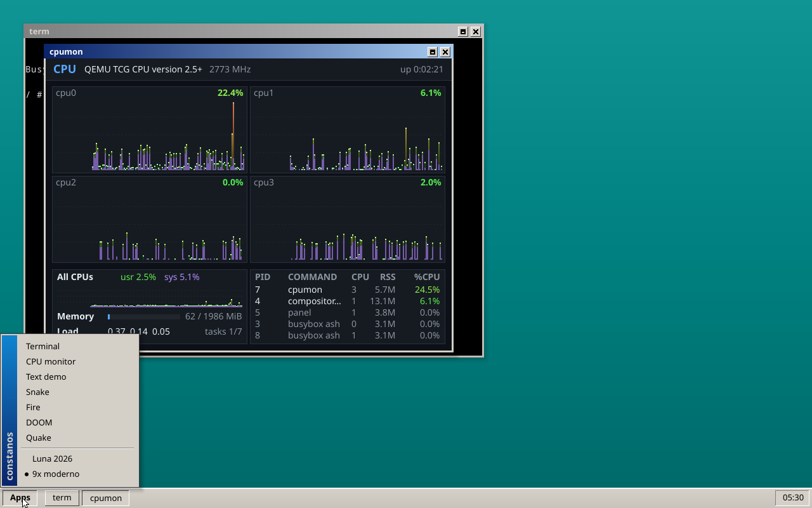Launch Terminal from the Apps menu
The height and width of the screenshot is (508, 812).
(77, 346)
